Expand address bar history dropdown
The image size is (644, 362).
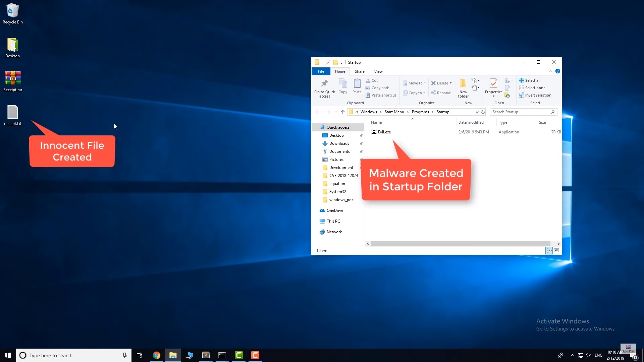click(x=477, y=112)
